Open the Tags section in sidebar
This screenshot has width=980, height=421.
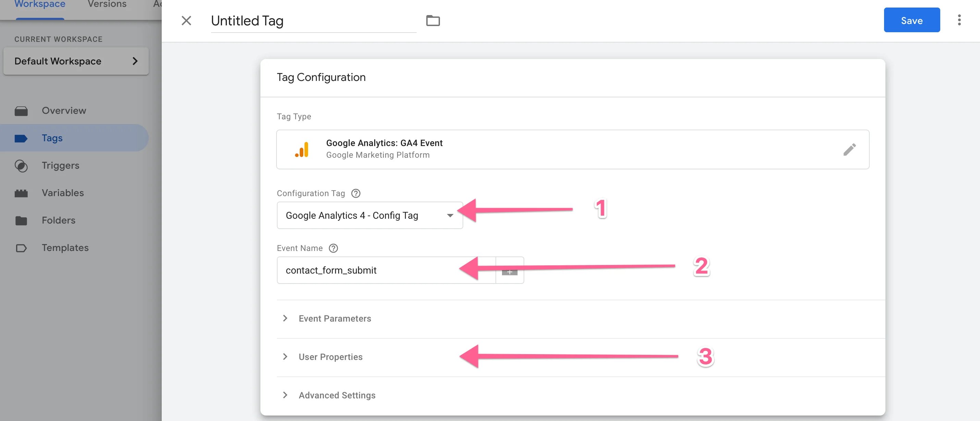[x=52, y=138]
